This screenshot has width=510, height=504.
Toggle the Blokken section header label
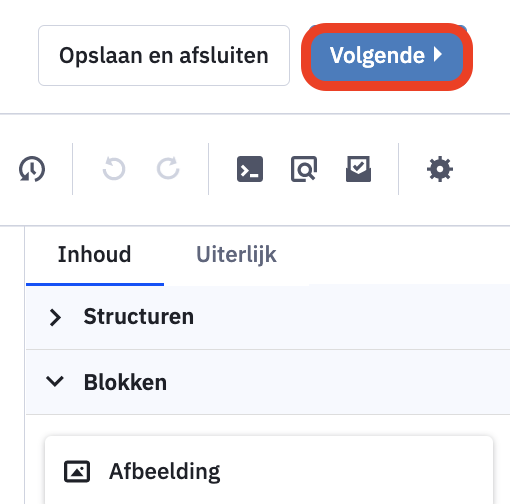(x=125, y=382)
